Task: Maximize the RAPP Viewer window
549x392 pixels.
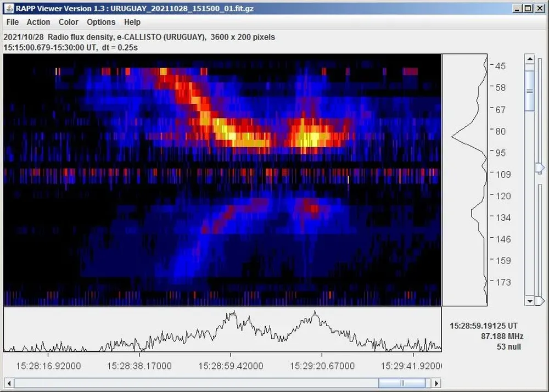Action: pyautogui.click(x=529, y=8)
